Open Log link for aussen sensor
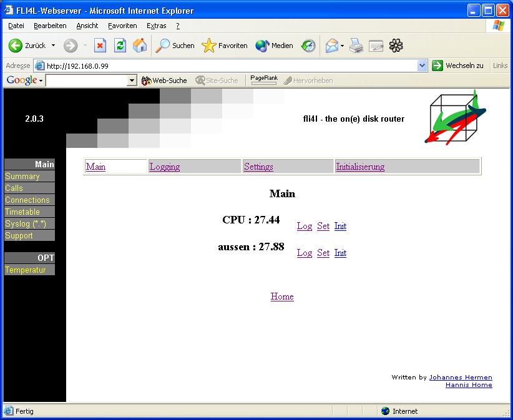The image size is (513, 420). tap(305, 253)
